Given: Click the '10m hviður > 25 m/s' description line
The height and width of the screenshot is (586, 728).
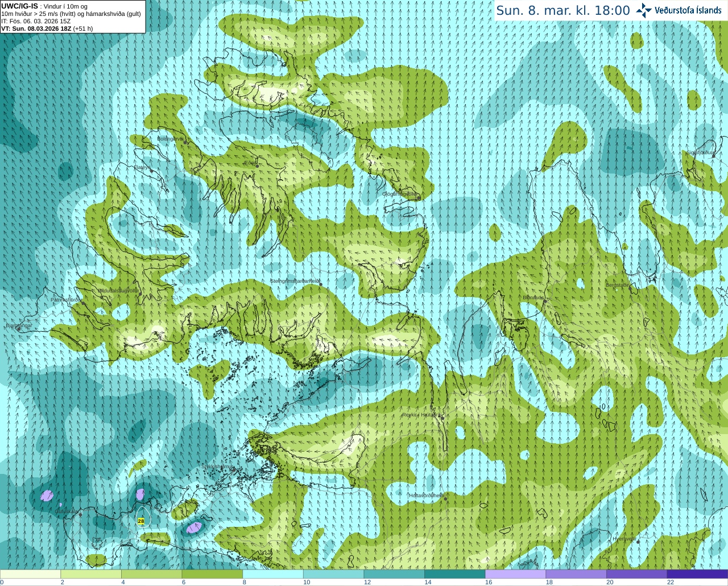Looking at the screenshot, I should click(71, 14).
